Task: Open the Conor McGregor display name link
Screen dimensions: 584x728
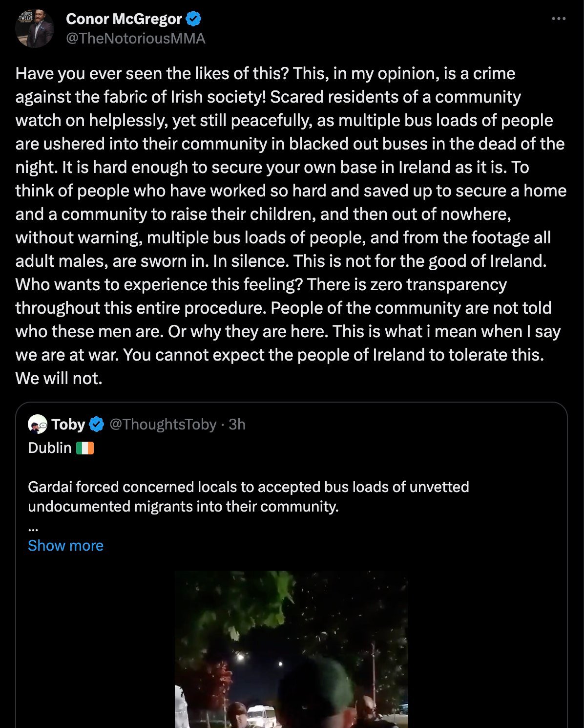Action: pyautogui.click(x=124, y=19)
